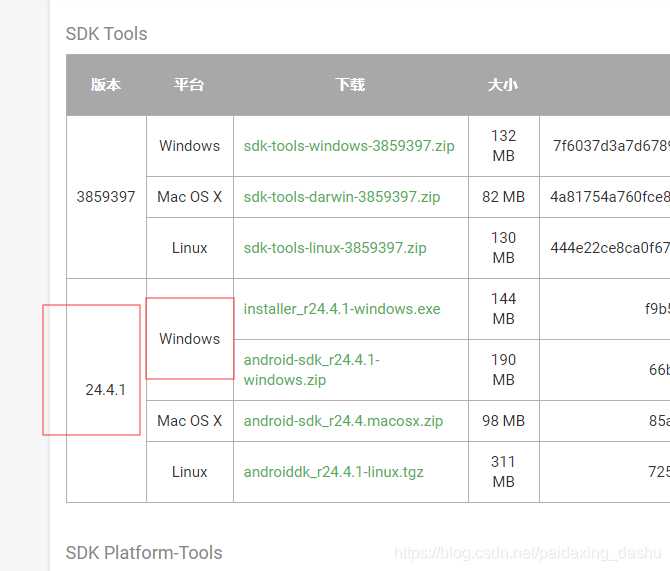Select checksum starting 4a81754a760fce
The width and height of the screenshot is (670, 571).
[x=610, y=197]
